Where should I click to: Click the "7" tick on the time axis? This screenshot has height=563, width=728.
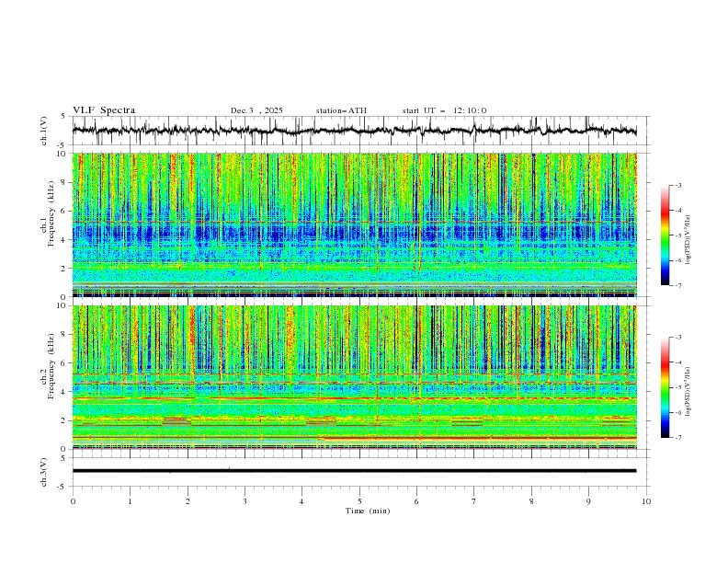click(x=474, y=501)
